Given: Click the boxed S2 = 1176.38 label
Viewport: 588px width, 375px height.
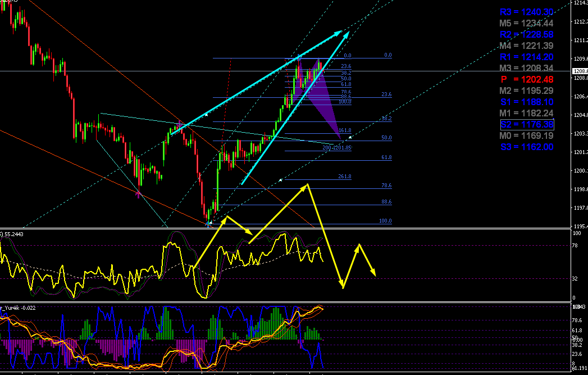Looking at the screenshot, I should tap(527, 124).
